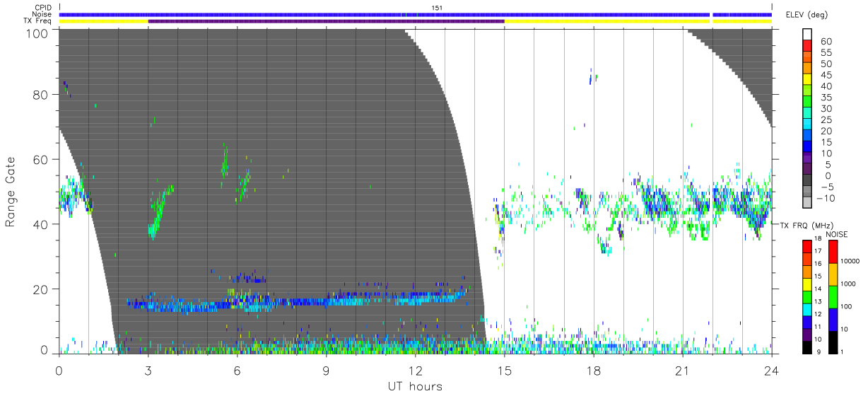
Task: Click the x-axis tick label '24'
Action: tap(772, 371)
